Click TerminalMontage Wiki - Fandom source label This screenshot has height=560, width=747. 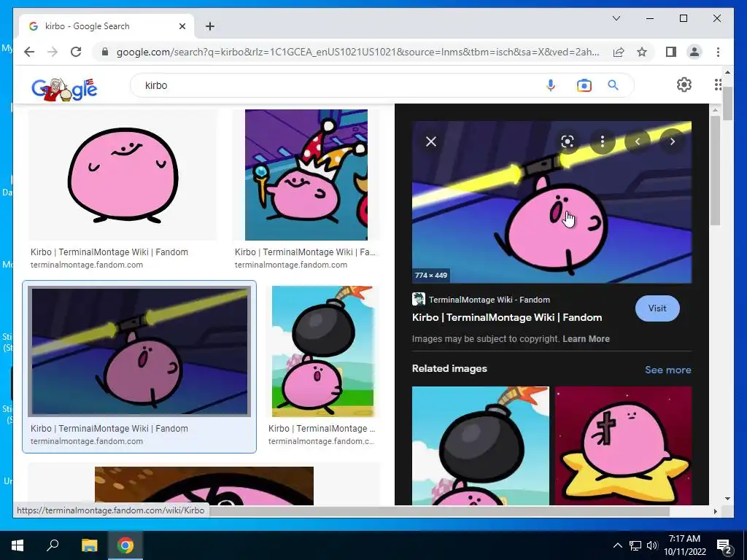coord(489,300)
